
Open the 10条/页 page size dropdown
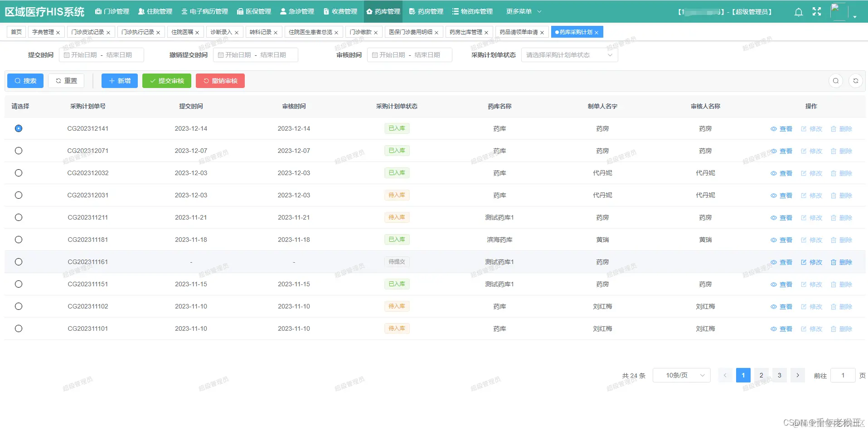pos(681,375)
